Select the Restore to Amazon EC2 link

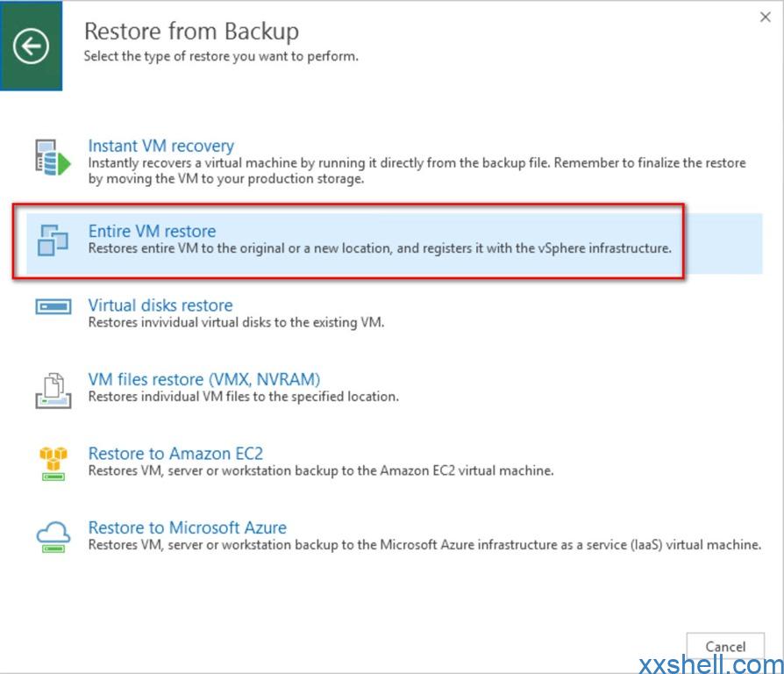175,453
